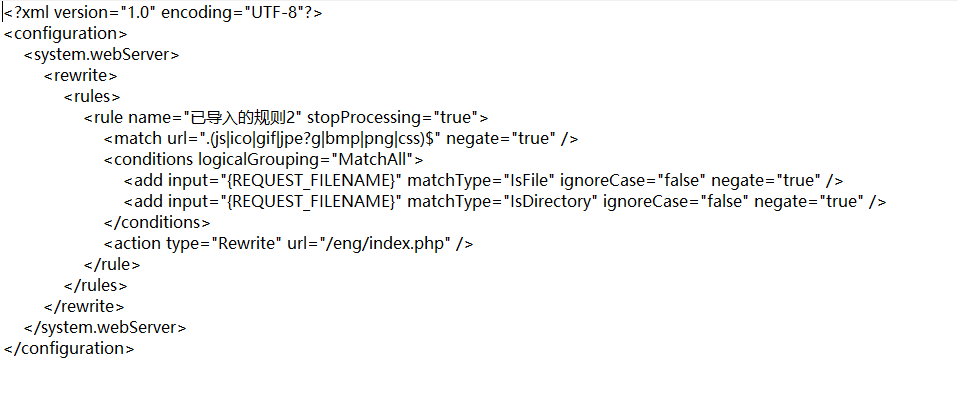Click the IsFile matchType value

point(528,180)
